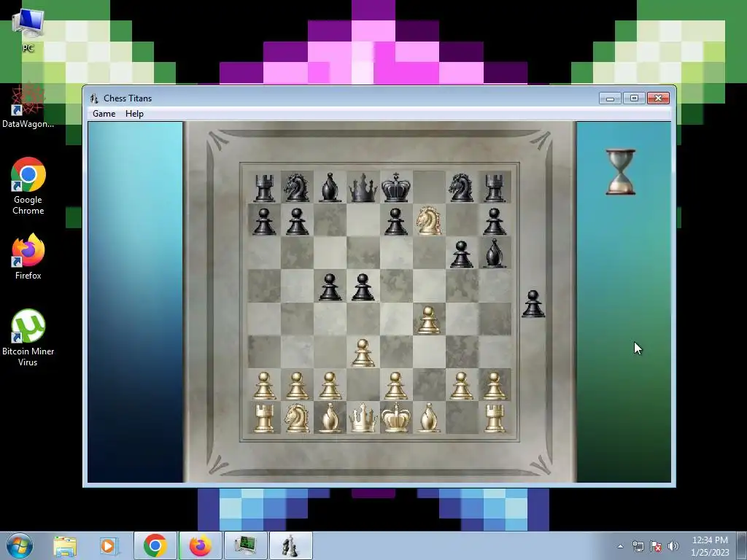Image resolution: width=747 pixels, height=560 pixels.
Task: Select the white queen on d1
Action: pyautogui.click(x=363, y=418)
